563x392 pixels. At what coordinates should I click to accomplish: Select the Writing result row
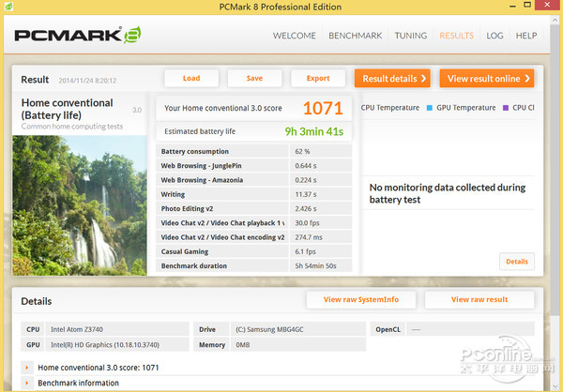(x=254, y=194)
